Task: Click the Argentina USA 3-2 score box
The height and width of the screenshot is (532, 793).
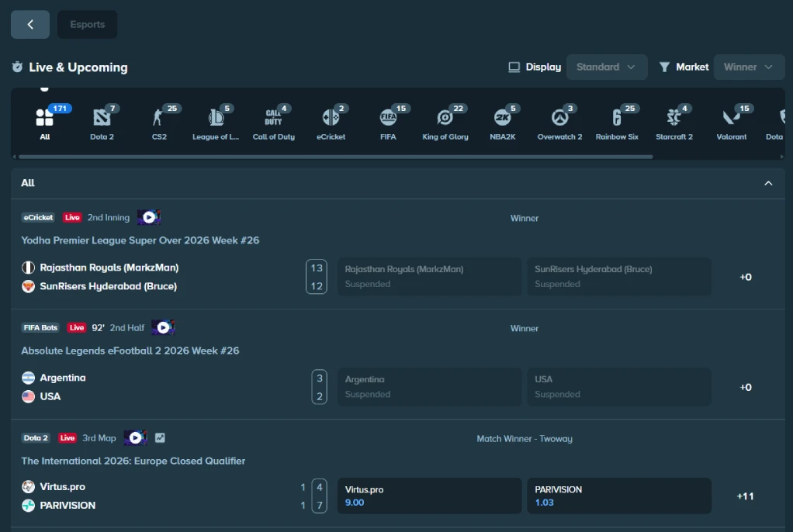Action: (x=319, y=387)
